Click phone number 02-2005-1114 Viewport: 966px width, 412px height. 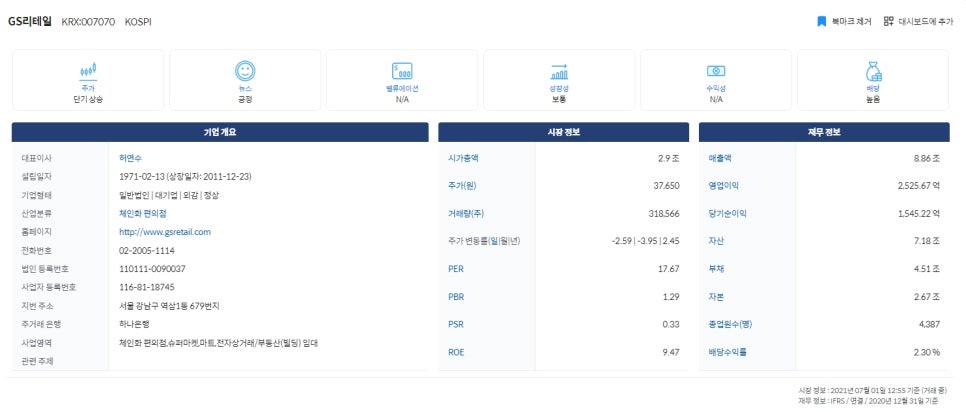tap(147, 251)
